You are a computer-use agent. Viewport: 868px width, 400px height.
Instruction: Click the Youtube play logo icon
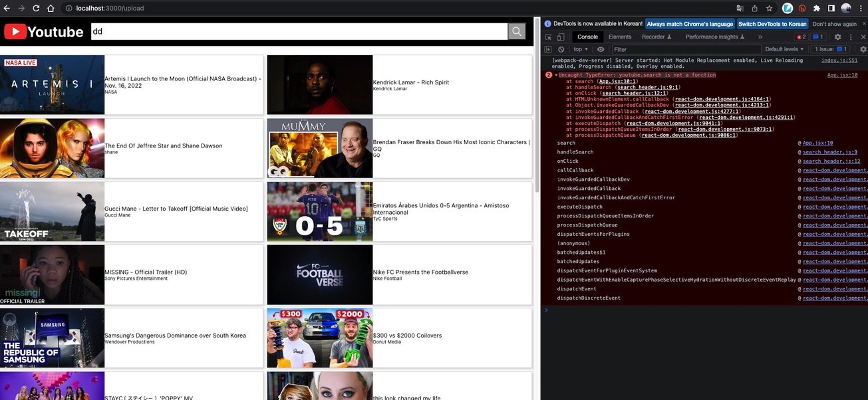[15, 31]
